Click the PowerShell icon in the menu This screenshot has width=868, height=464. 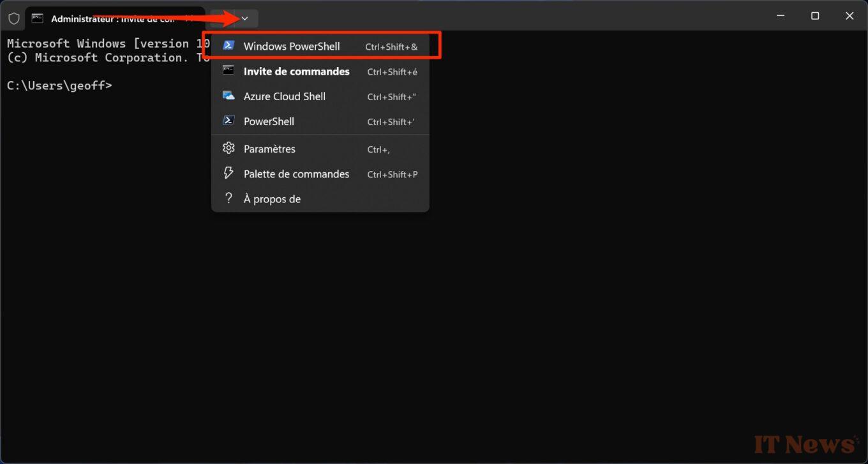(x=228, y=121)
